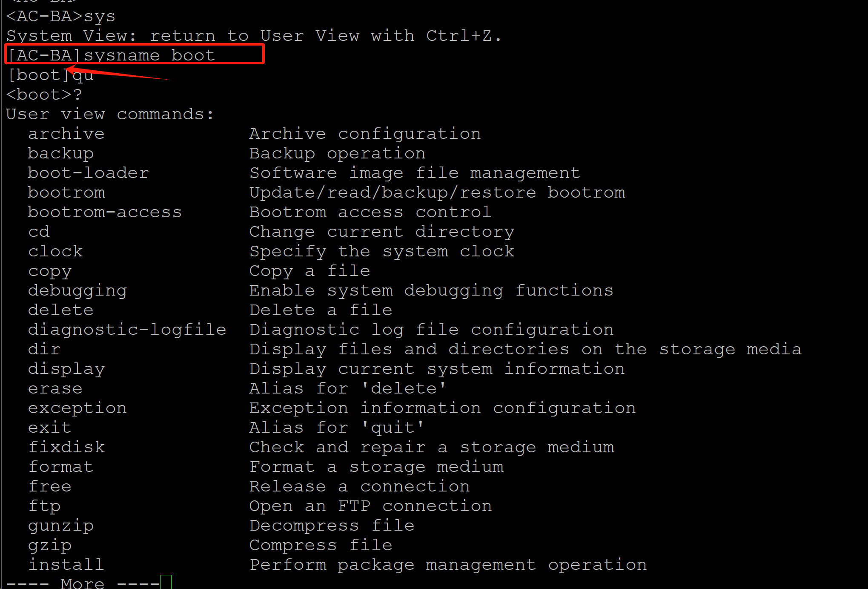868x589 pixels.
Task: Click the 'User view commands:' heading line
Action: pyautogui.click(x=110, y=115)
